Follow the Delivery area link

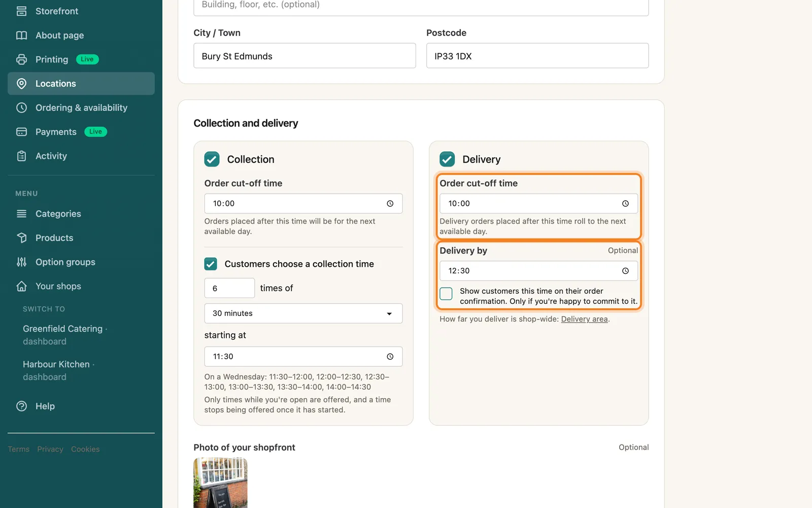click(584, 319)
